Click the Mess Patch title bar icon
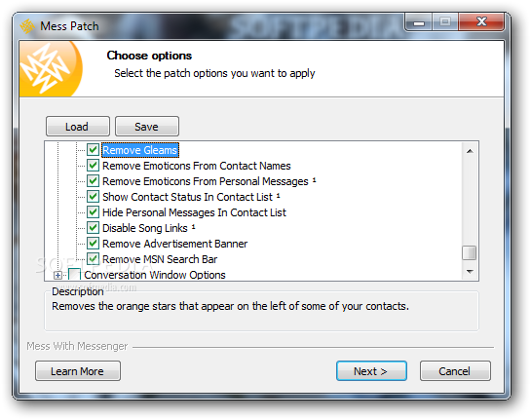This screenshot has height=420, width=531. click(x=27, y=26)
